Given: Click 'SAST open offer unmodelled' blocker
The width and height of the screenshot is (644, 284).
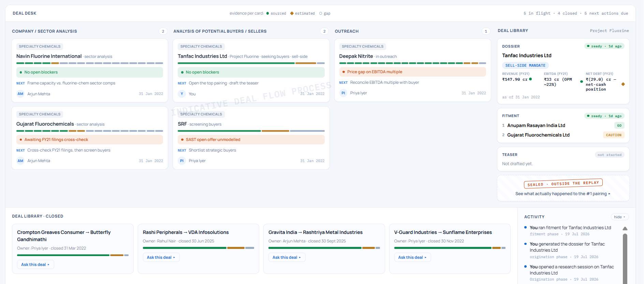Looking at the screenshot, I should [251, 140].
